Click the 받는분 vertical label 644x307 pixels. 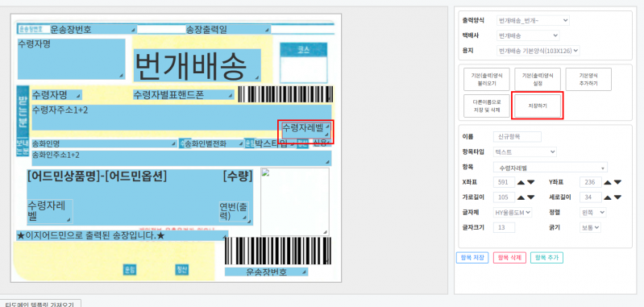[x=23, y=111]
